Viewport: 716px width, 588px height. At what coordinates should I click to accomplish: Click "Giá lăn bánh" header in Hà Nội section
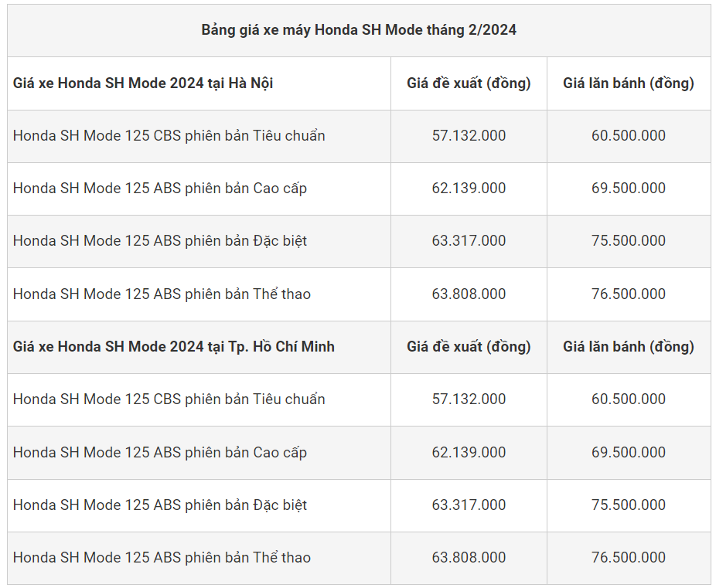628,83
